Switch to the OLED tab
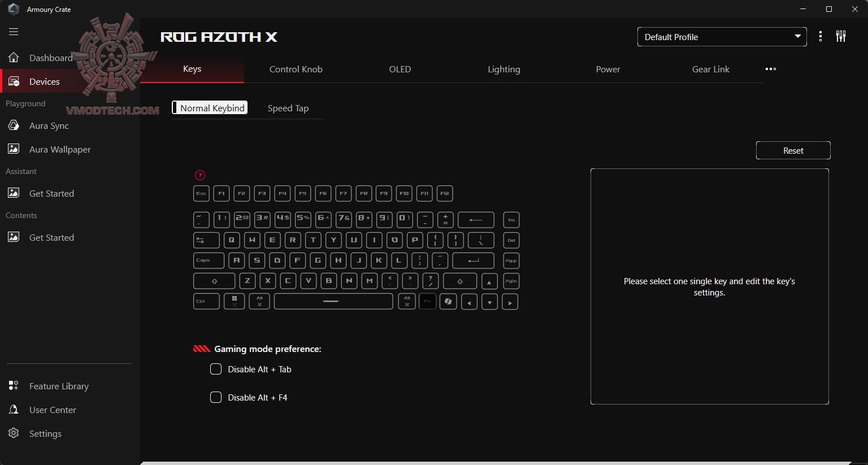 point(400,69)
